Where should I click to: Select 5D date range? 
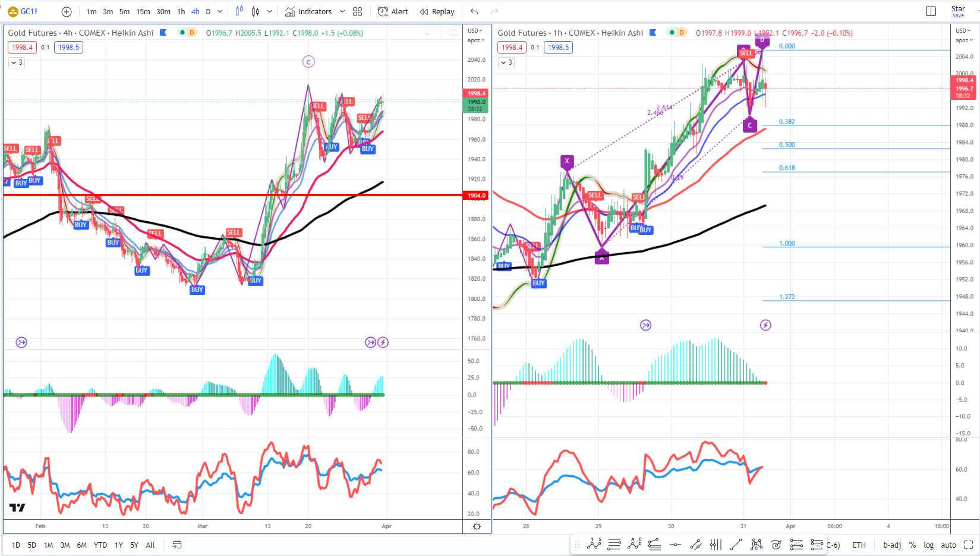pyautogui.click(x=32, y=545)
